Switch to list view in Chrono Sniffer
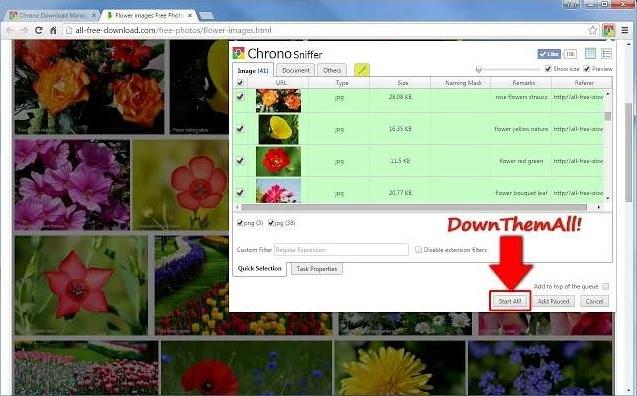 click(x=606, y=54)
